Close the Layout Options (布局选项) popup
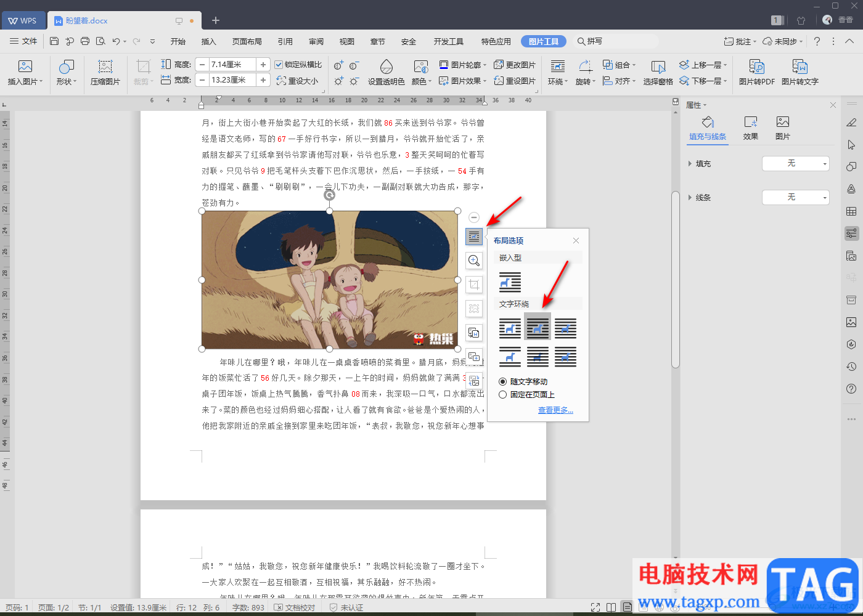Image resolution: width=863 pixels, height=616 pixels. point(576,241)
